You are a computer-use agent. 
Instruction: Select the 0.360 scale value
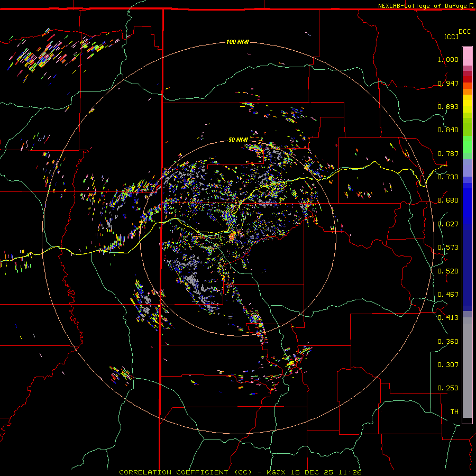(448, 342)
